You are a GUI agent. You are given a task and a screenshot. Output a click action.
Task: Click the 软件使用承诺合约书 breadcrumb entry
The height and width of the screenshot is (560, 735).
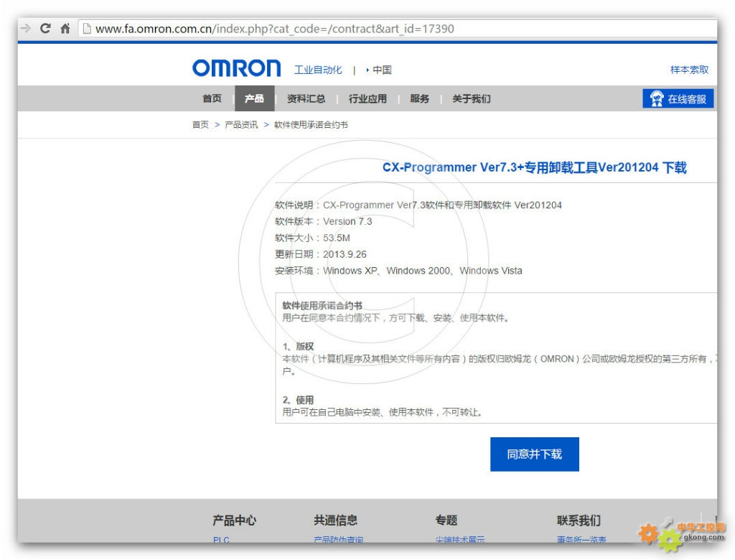click(x=311, y=125)
